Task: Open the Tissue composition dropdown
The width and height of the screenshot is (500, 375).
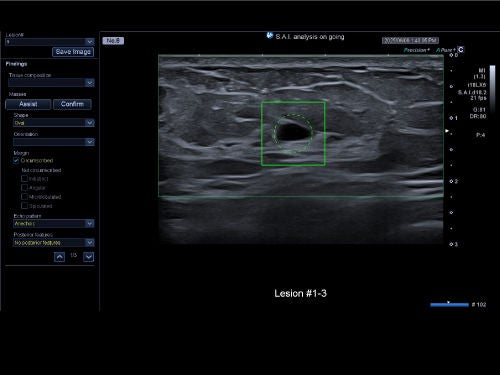Action: click(51, 82)
